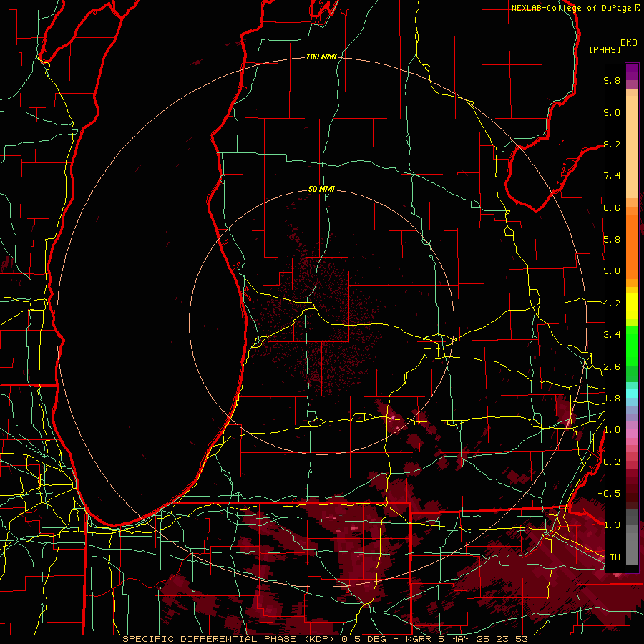Click the purple swatch at top of color bar
This screenshot has width=644, height=644.
(x=632, y=72)
